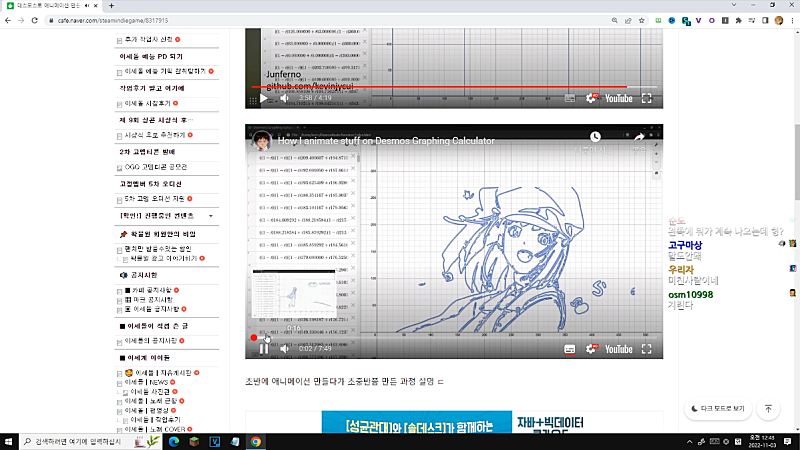Toggle 다크 모드로 보기 dark mode
The image size is (800, 450).
tap(716, 408)
